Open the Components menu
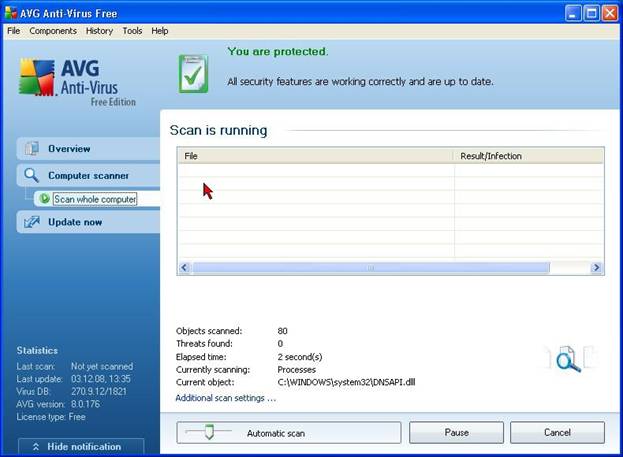Screen dimensions: 623x457 pos(53,31)
